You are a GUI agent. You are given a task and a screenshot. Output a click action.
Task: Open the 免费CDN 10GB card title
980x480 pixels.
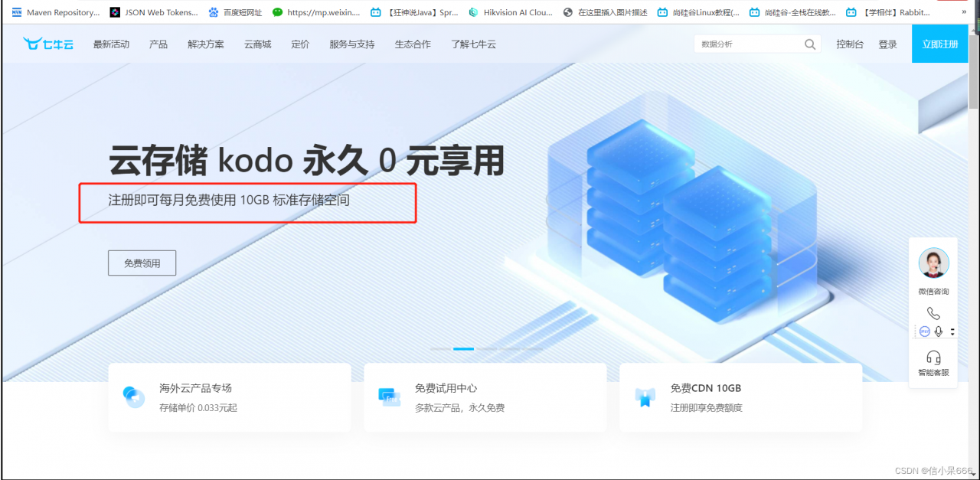(706, 388)
